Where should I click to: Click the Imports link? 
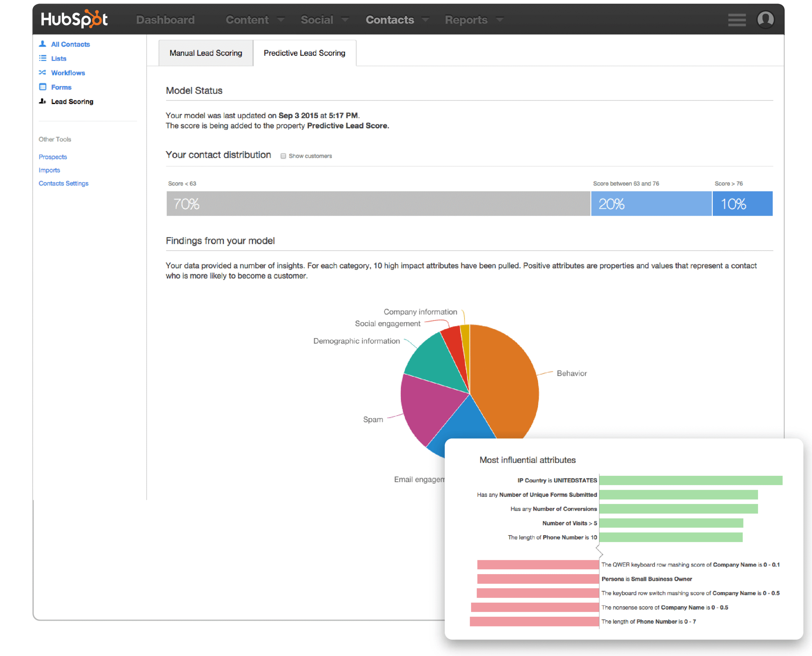click(49, 170)
